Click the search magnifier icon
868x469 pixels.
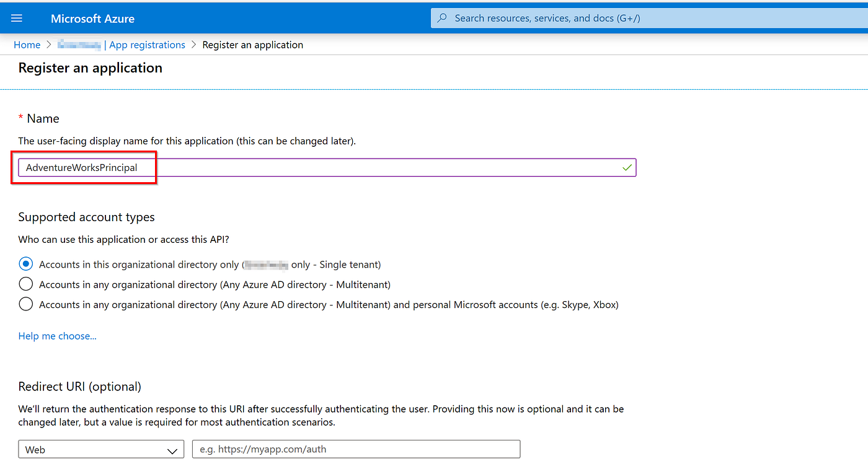(442, 18)
